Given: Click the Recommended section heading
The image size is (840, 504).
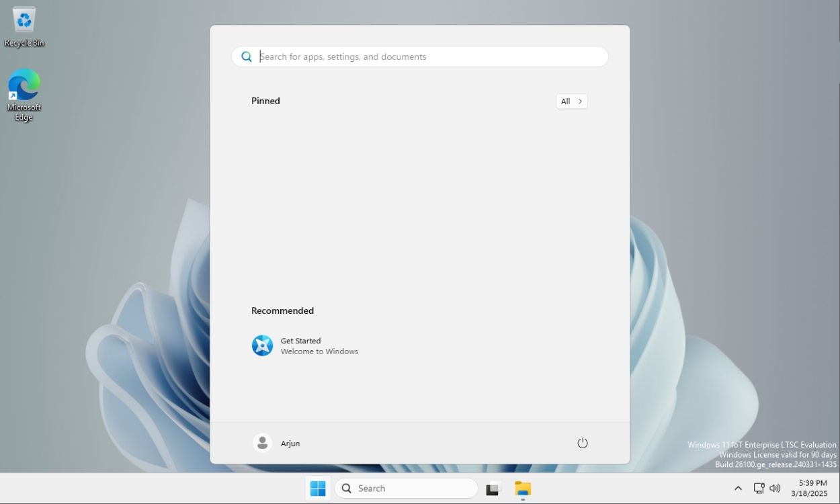Looking at the screenshot, I should point(282,310).
